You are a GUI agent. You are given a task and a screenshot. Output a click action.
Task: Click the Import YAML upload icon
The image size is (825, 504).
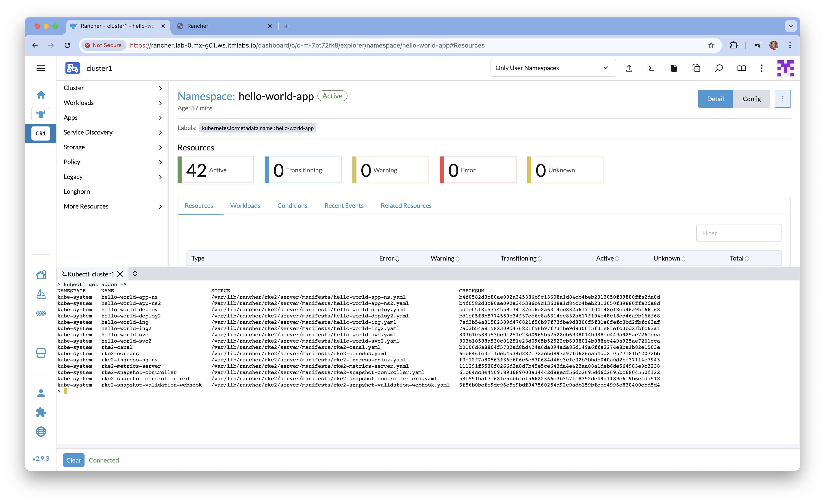pyautogui.click(x=629, y=68)
